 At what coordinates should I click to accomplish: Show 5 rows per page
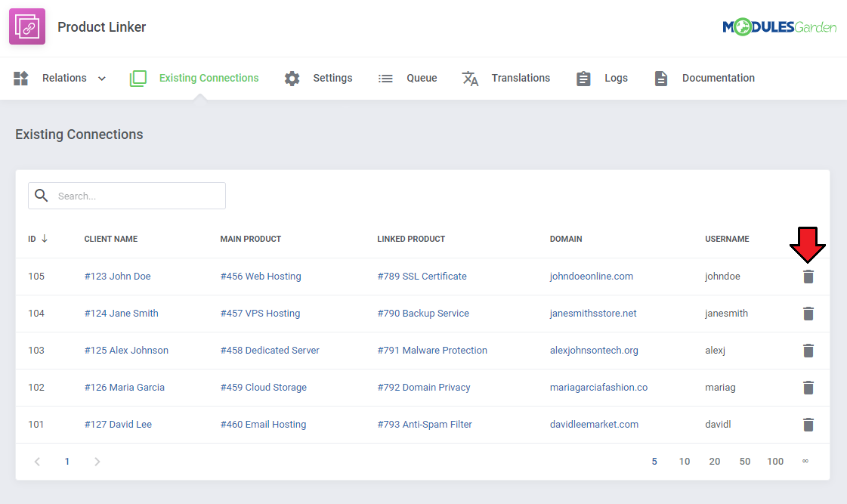(654, 462)
